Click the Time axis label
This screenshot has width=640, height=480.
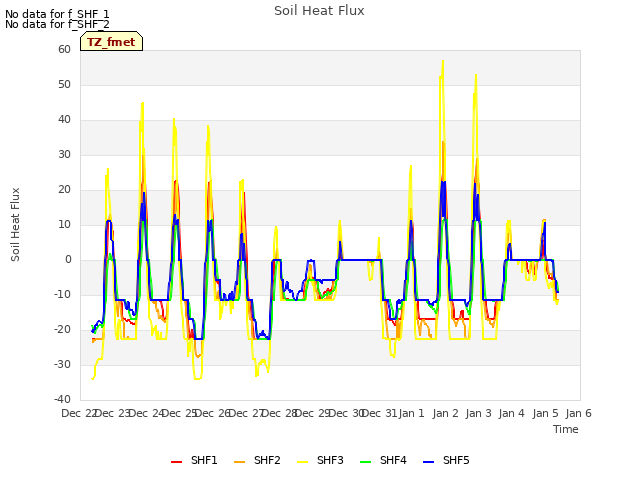tap(566, 429)
